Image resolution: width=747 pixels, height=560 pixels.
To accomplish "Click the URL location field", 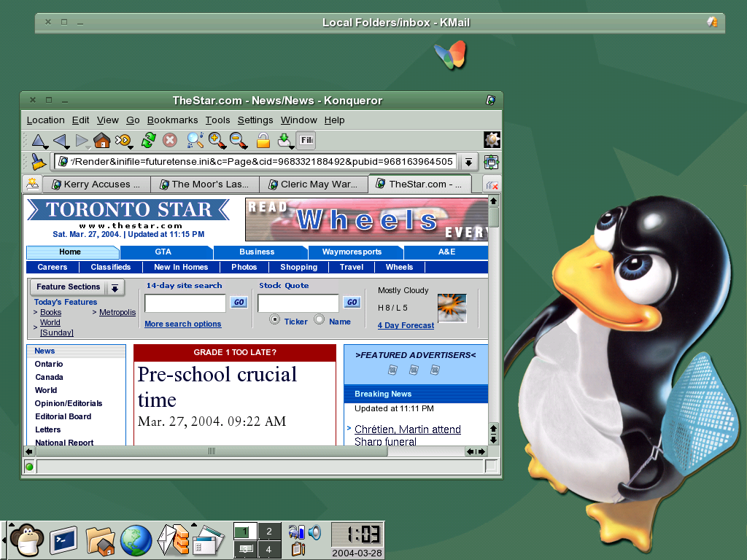I will [256, 162].
